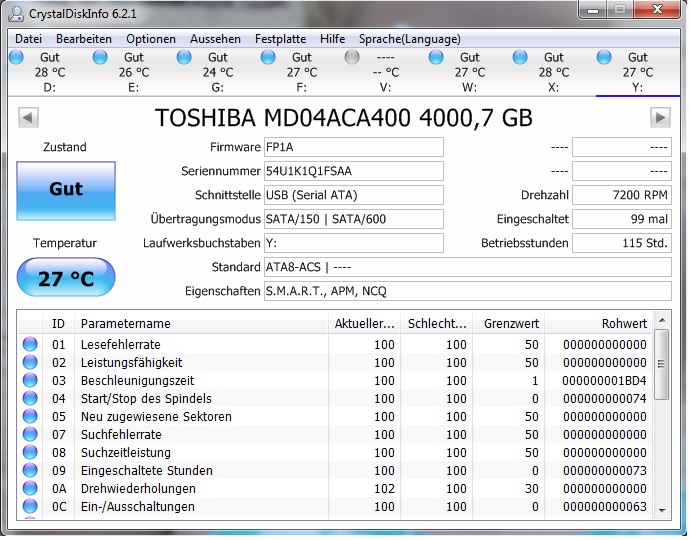The image size is (691, 540).
Task: Click raw value 000000001BD4
Action: click(604, 381)
